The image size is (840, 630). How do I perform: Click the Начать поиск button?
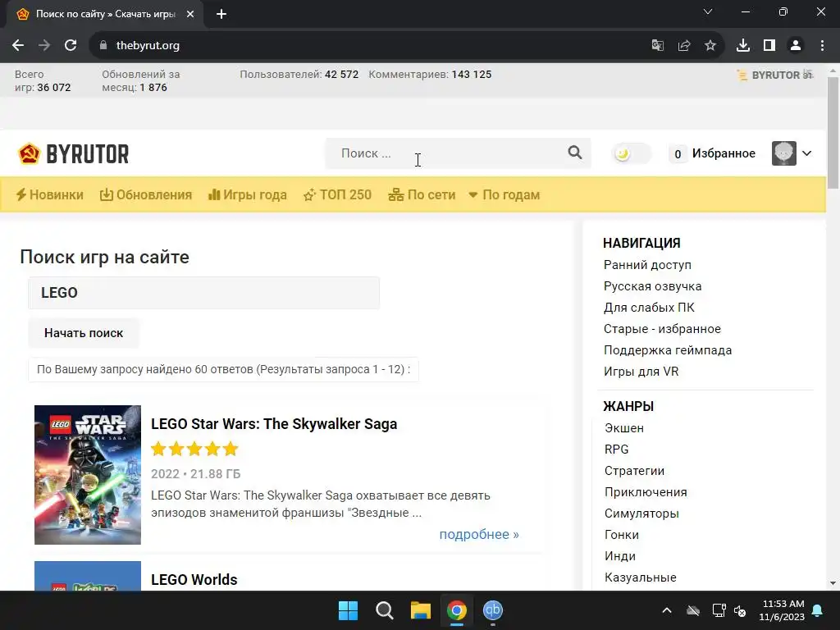[x=84, y=333]
